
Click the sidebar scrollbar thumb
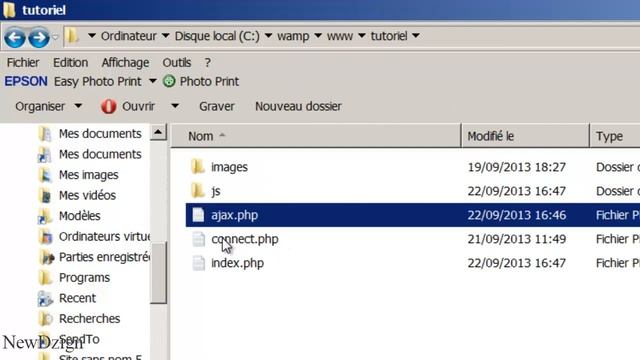(158, 273)
